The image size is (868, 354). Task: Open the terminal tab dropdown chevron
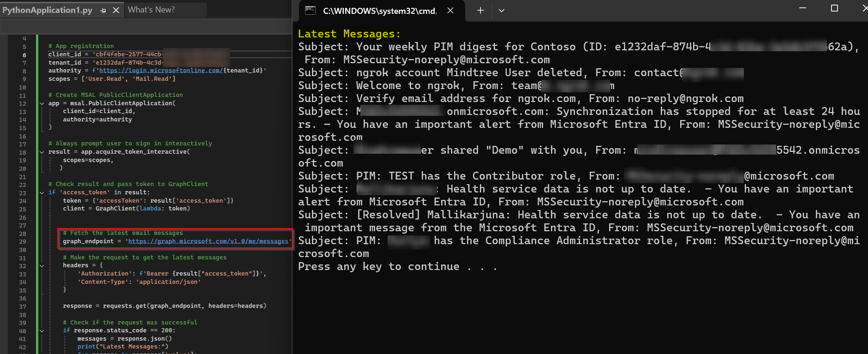coord(501,10)
